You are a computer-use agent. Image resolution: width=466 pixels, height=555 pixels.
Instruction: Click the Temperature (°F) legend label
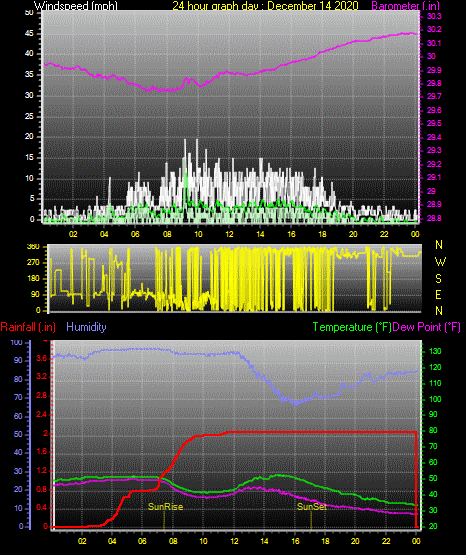[352, 327]
